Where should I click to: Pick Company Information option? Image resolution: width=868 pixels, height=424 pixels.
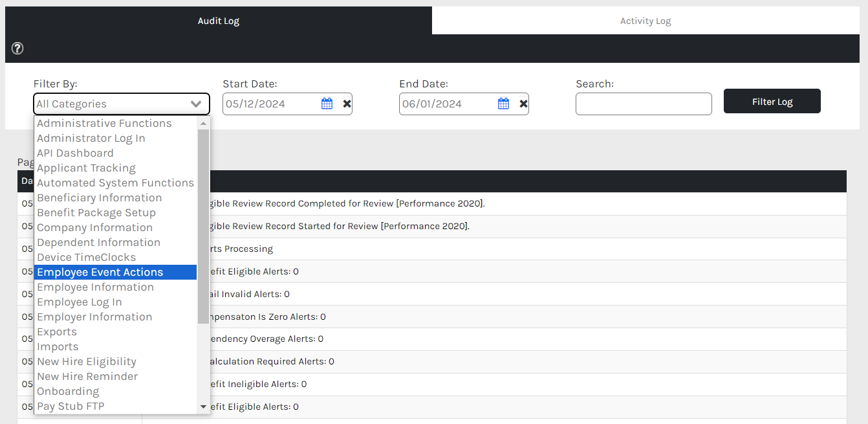(116, 227)
